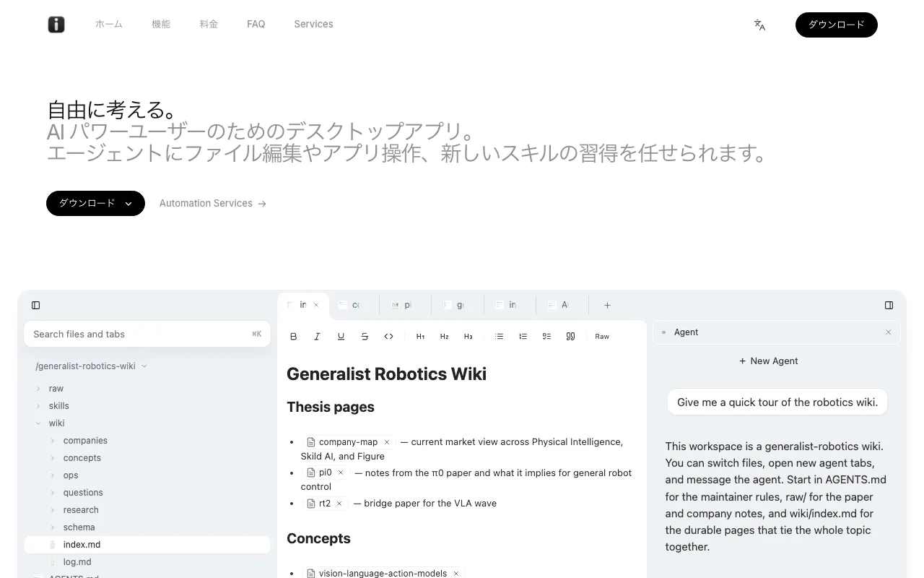This screenshot has height=578, width=924.
Task: Apply bold formatting in editor toolbar
Action: coord(293,336)
